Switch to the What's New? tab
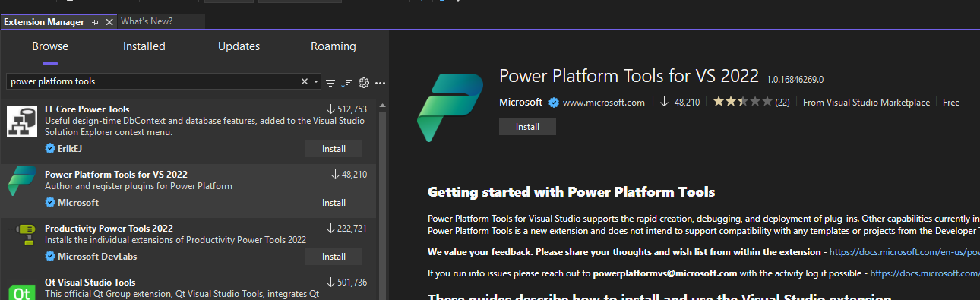 click(147, 21)
